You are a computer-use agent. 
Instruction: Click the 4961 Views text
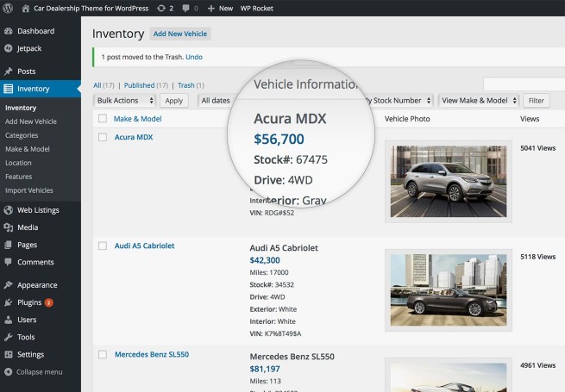pyautogui.click(x=538, y=365)
